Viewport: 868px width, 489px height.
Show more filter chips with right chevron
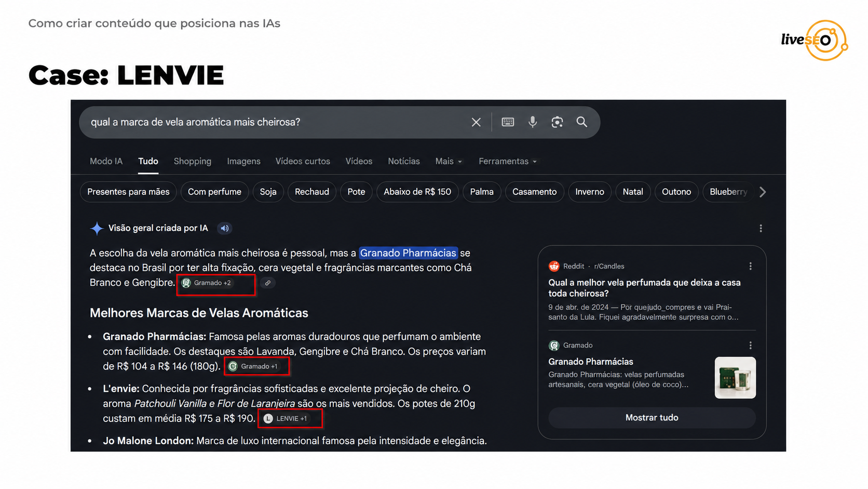click(x=762, y=192)
